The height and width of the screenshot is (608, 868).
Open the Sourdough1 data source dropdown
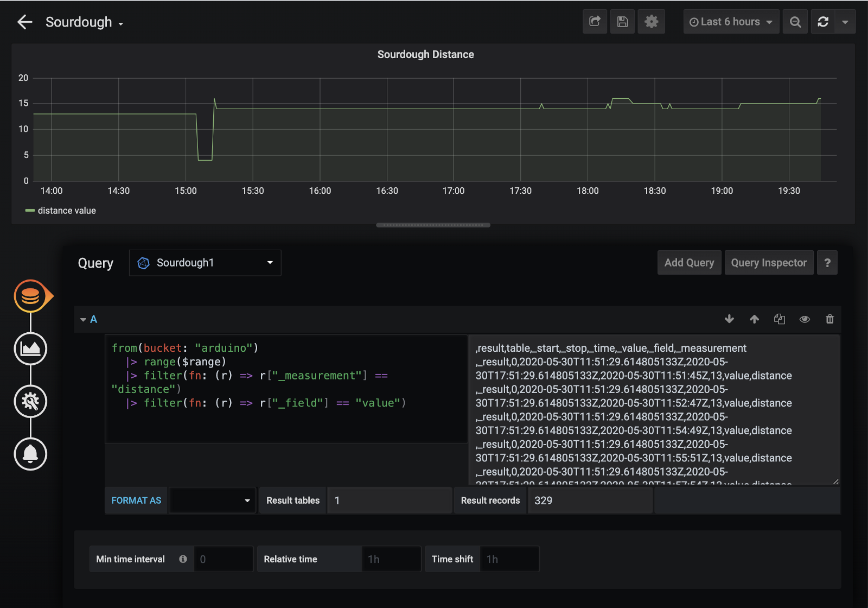click(x=205, y=263)
